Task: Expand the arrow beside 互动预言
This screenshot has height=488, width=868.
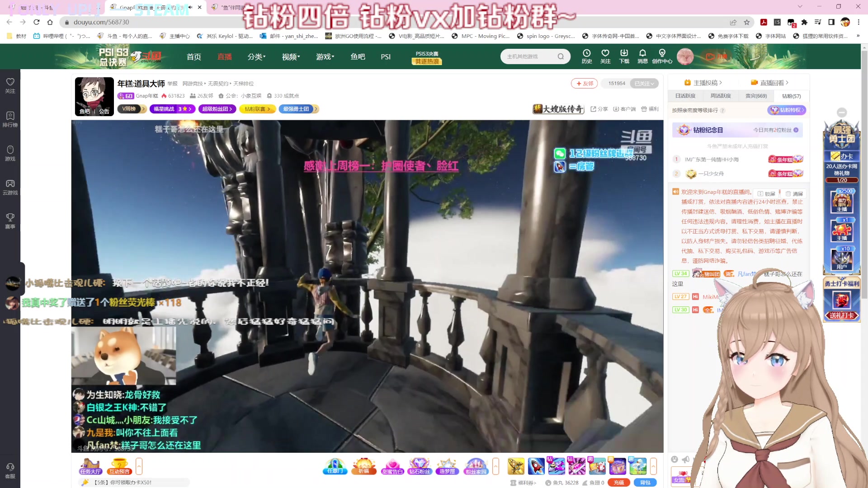Action: point(139,466)
